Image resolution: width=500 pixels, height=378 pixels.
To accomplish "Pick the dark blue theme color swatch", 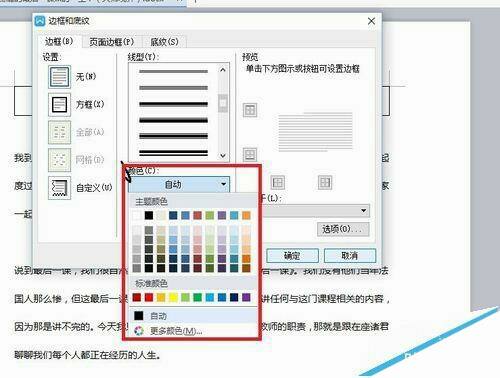I will click(x=173, y=215).
